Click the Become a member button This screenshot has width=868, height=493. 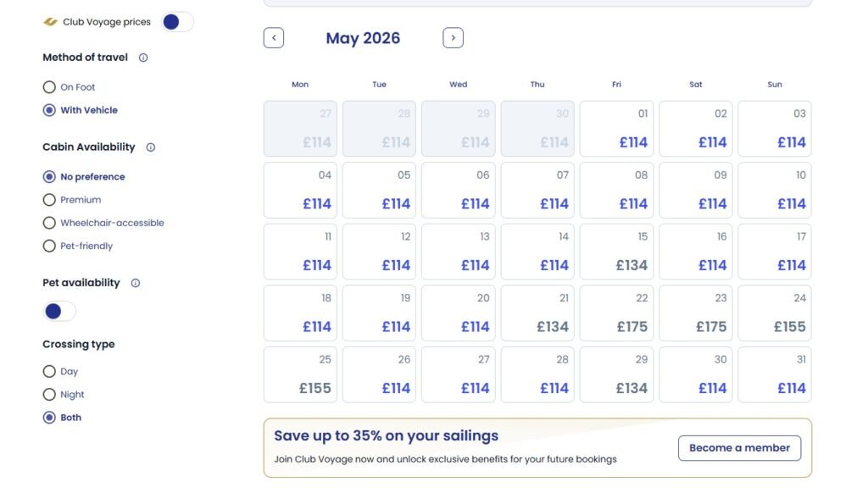(739, 448)
